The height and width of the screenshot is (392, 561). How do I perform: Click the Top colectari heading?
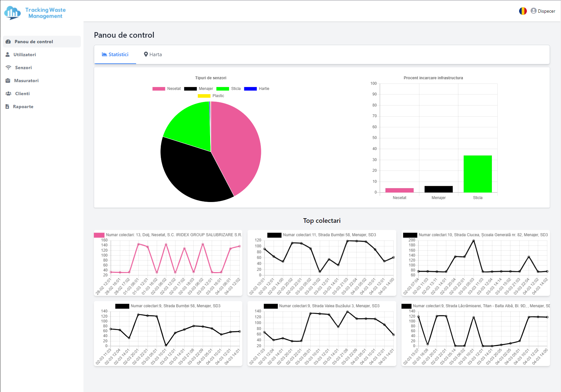pyautogui.click(x=322, y=221)
